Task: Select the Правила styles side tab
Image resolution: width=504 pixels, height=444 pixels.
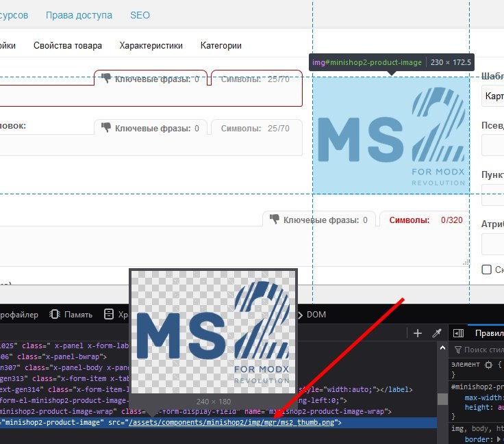Action: (x=489, y=333)
